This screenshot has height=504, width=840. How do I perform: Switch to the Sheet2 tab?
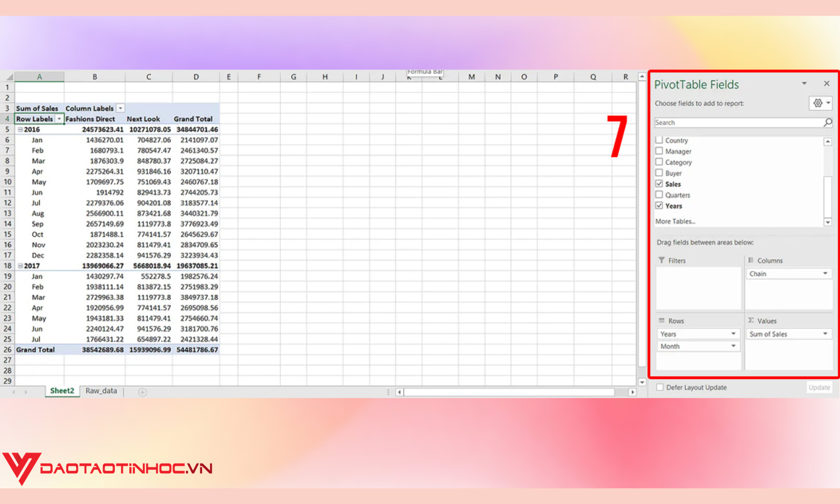point(62,391)
